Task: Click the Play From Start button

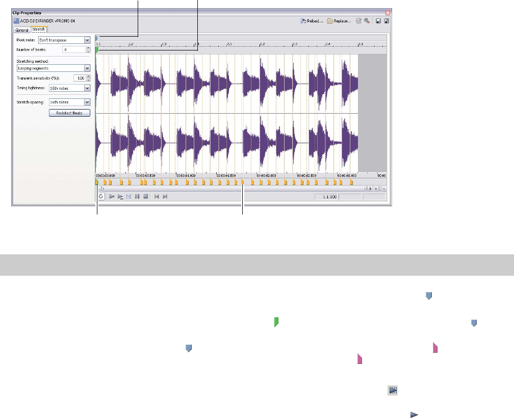Action: pos(112,197)
